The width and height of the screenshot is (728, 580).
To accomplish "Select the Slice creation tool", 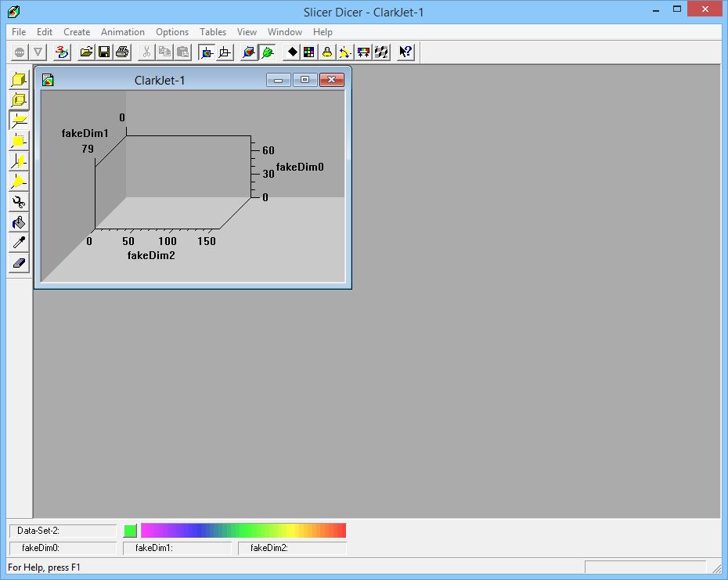I will (18, 120).
